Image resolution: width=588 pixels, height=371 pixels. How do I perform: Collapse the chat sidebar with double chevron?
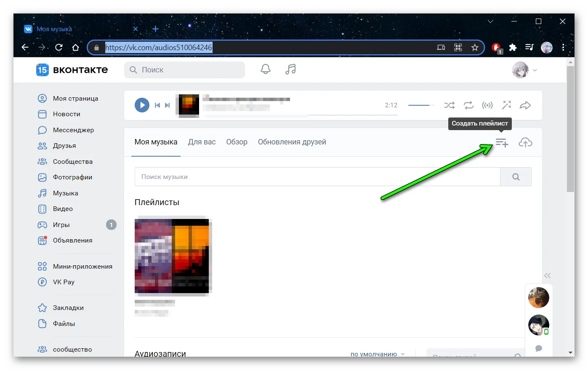(547, 276)
